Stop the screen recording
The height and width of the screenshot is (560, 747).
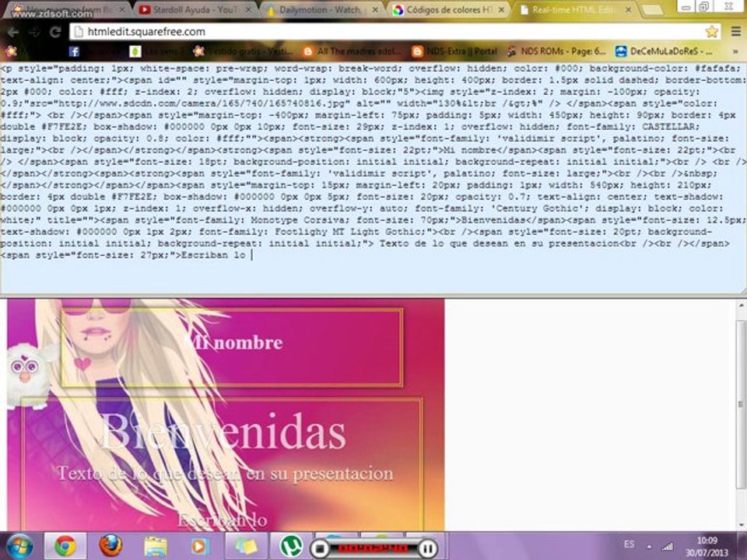(320, 549)
